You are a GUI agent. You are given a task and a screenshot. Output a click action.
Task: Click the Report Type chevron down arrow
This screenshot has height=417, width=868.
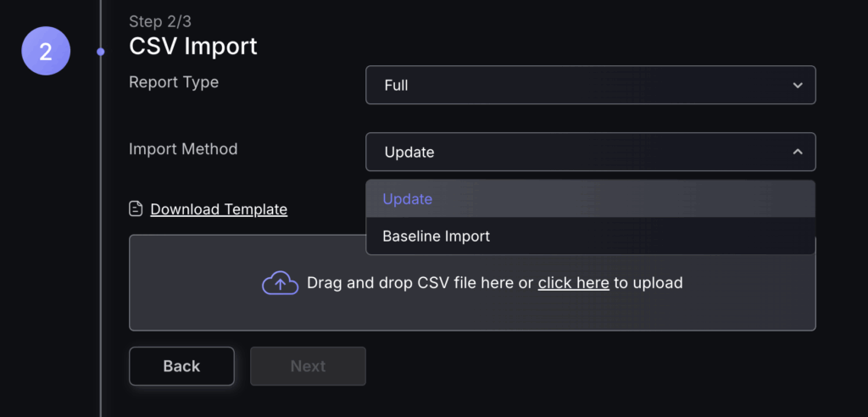click(797, 86)
